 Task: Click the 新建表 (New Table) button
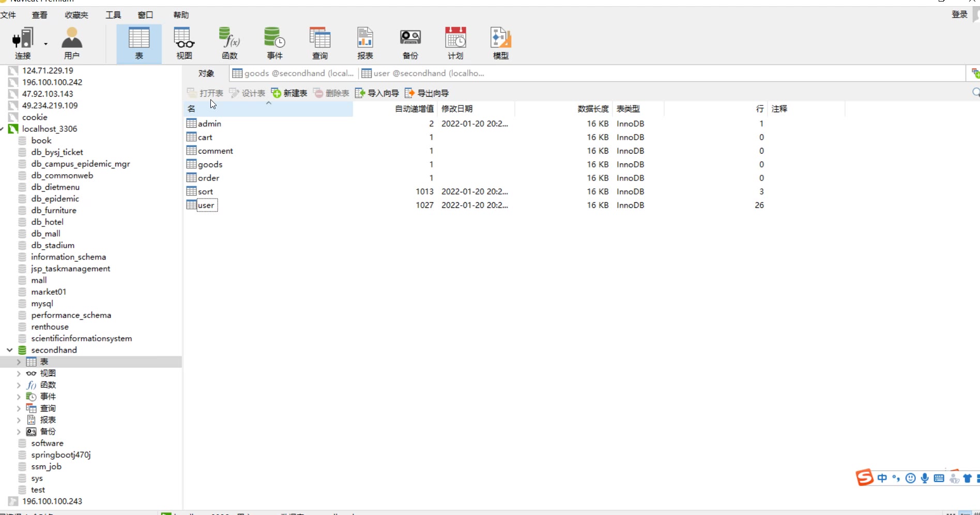point(289,93)
